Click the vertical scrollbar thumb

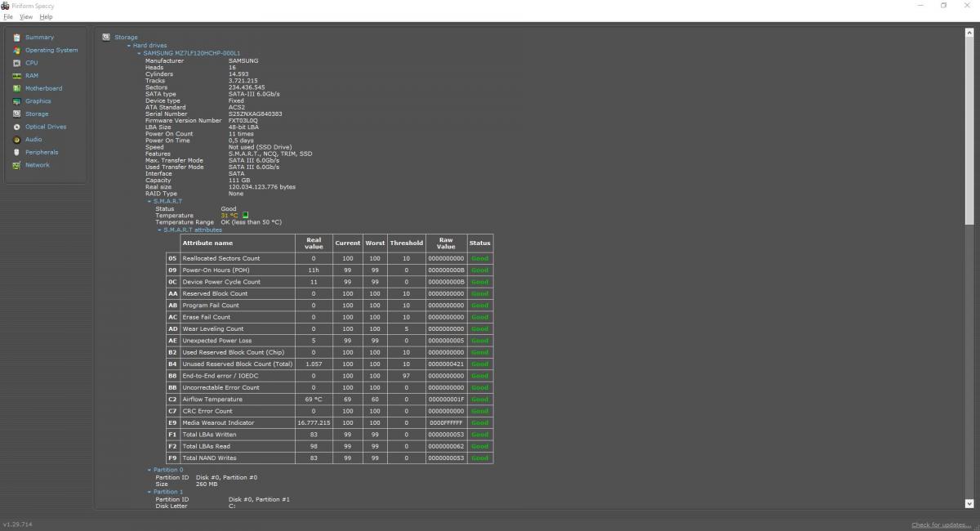[x=969, y=131]
